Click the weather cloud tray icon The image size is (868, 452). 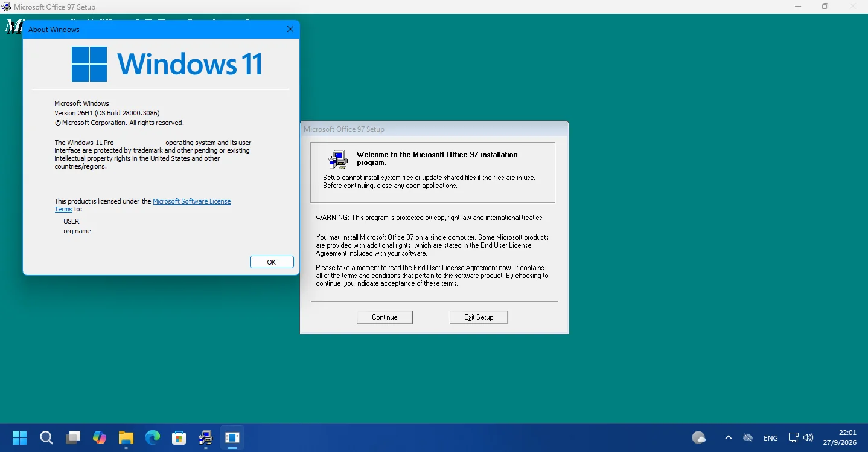point(699,437)
